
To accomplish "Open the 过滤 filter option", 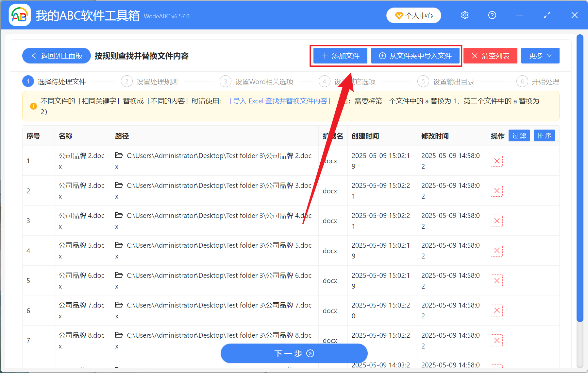I will (519, 135).
